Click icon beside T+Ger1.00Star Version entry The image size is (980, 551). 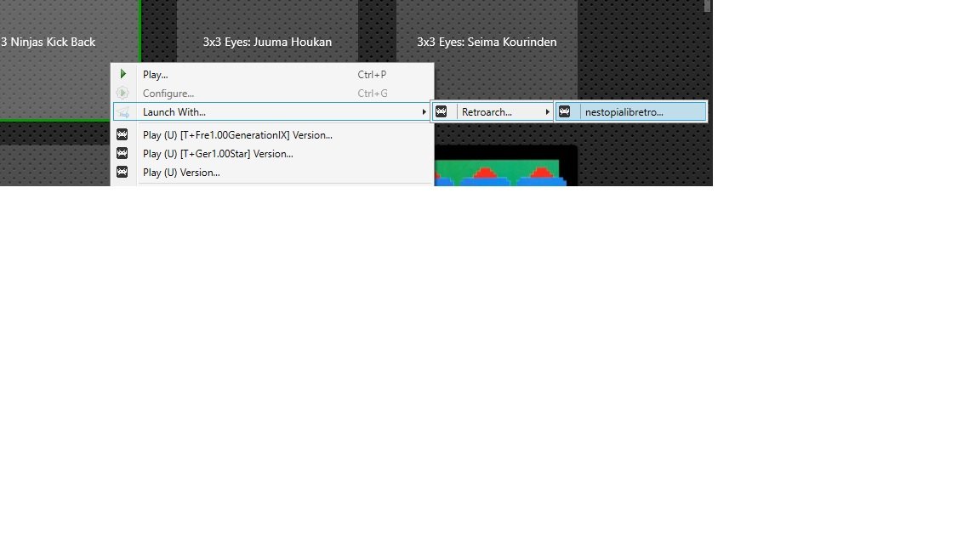[x=122, y=153]
